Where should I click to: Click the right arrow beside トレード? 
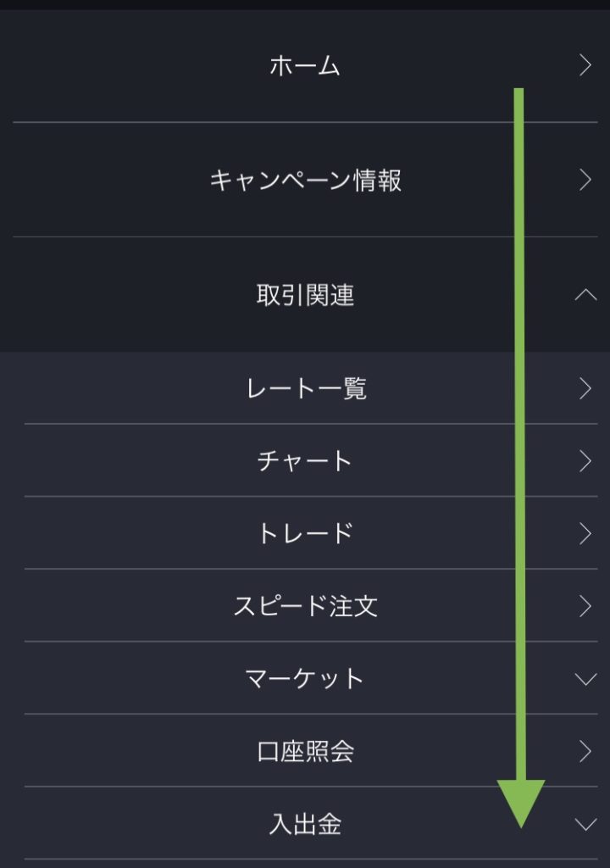point(585,533)
